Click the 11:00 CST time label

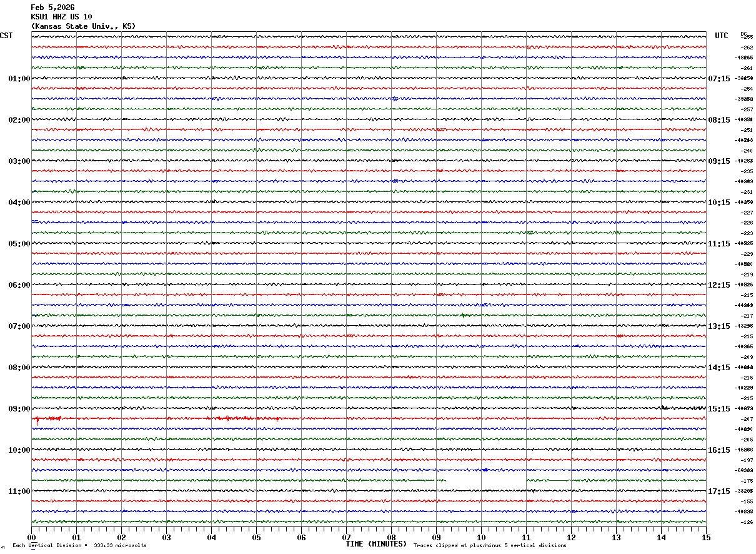tap(19, 491)
